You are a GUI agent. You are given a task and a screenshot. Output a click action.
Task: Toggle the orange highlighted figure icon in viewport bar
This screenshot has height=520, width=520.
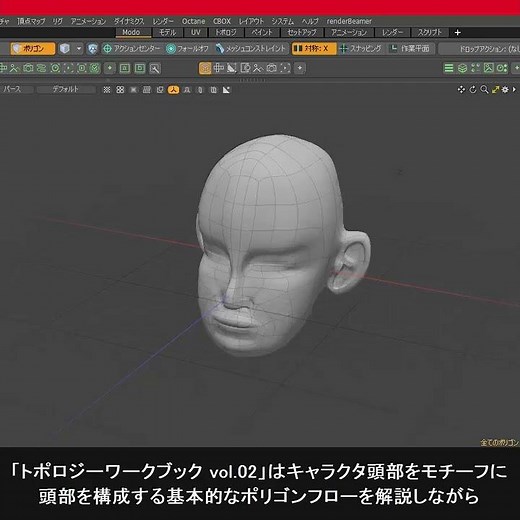pyautogui.click(x=173, y=90)
